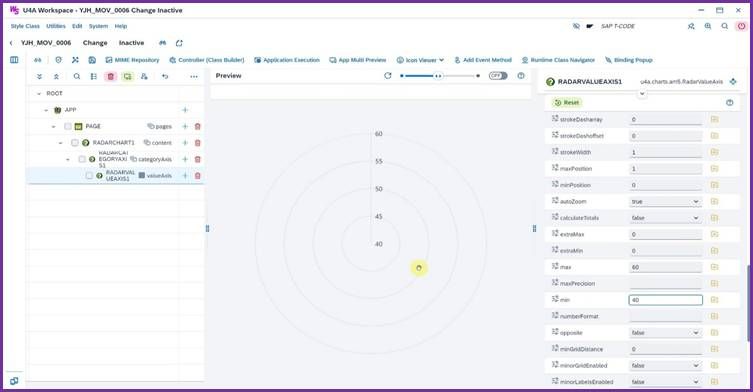The image size is (753, 392).
Task: Click the min value input field
Action: click(x=666, y=300)
